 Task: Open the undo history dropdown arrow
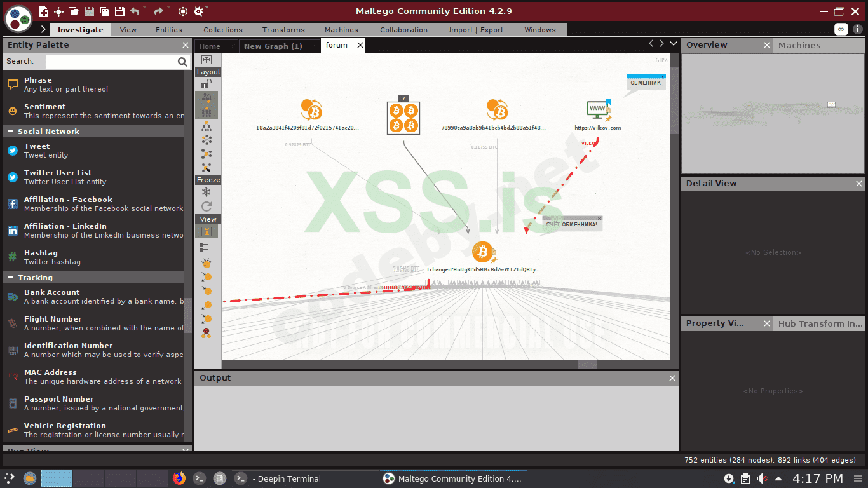click(x=145, y=9)
